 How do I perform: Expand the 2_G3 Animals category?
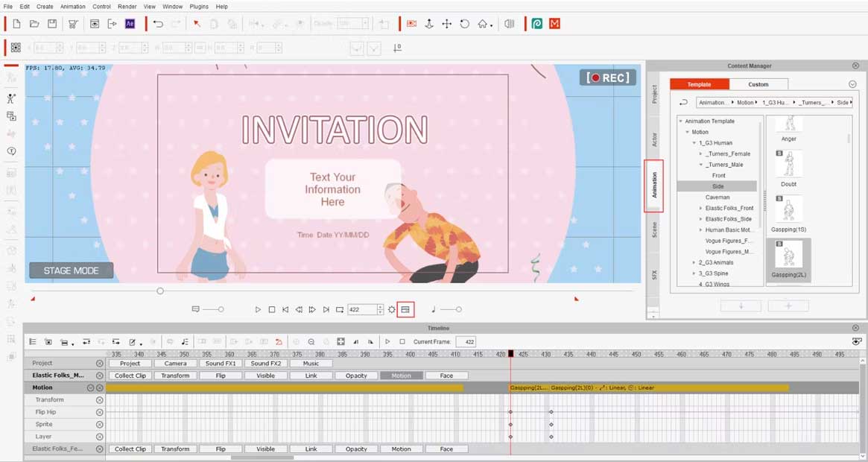[694, 262]
